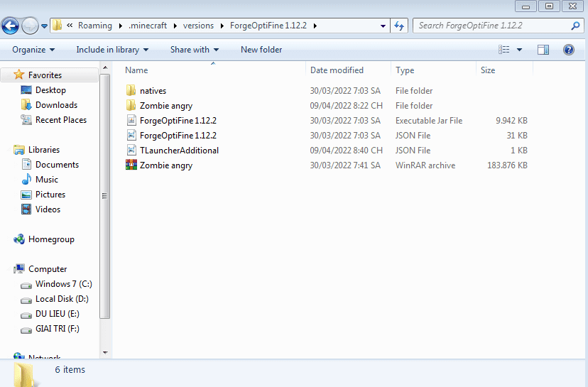Image resolution: width=588 pixels, height=387 pixels.
Task: Click the Refresh button beside address bar
Action: [399, 26]
